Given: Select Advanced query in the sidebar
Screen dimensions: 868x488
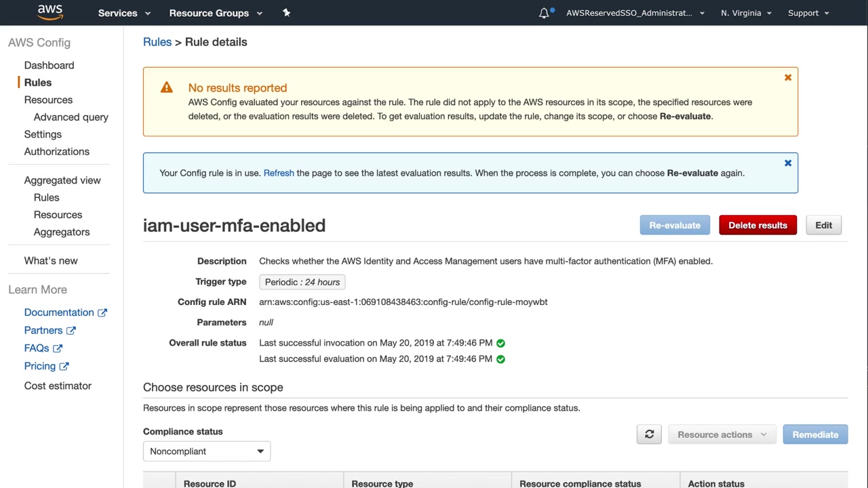Looking at the screenshot, I should tap(71, 117).
